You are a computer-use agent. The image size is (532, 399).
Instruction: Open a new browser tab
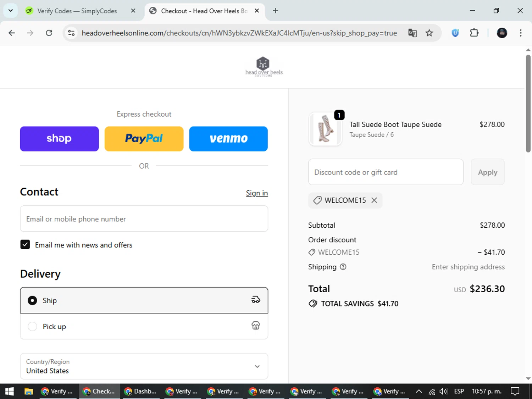[x=276, y=11]
